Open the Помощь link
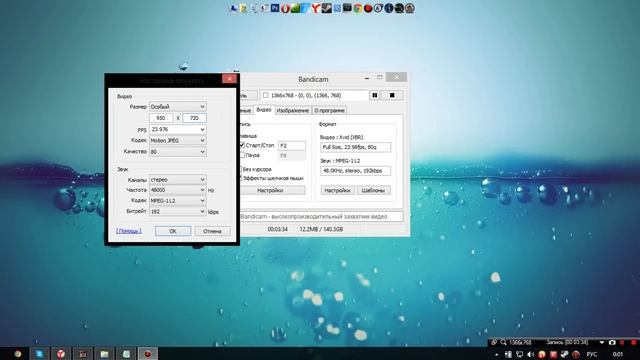Image resolution: width=640 pixels, height=360 pixels. (x=129, y=231)
